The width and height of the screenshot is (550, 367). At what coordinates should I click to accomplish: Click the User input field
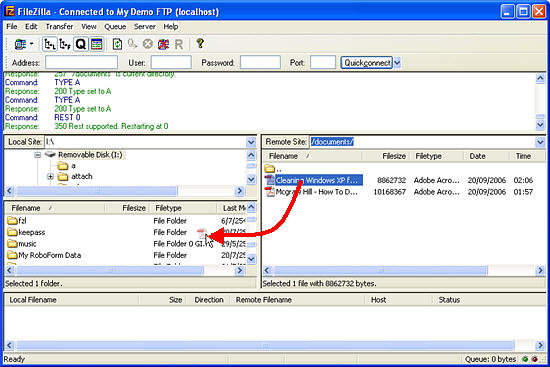click(x=171, y=62)
